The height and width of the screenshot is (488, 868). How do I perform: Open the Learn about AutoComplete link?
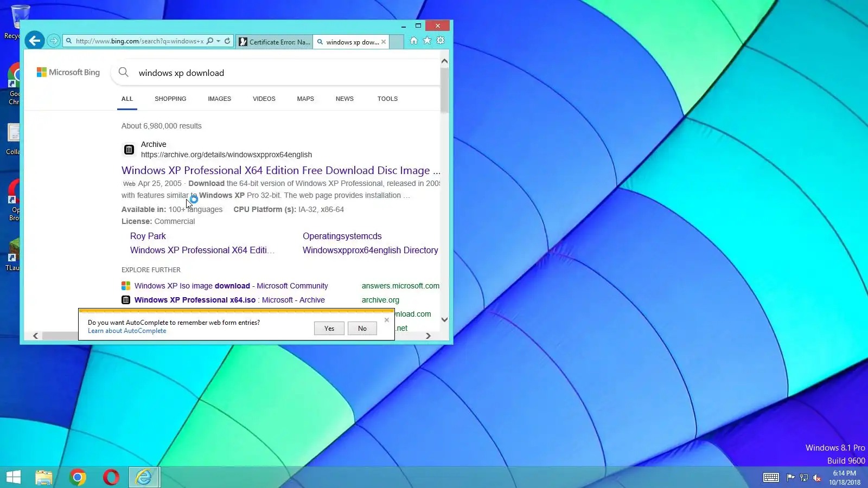127,331
